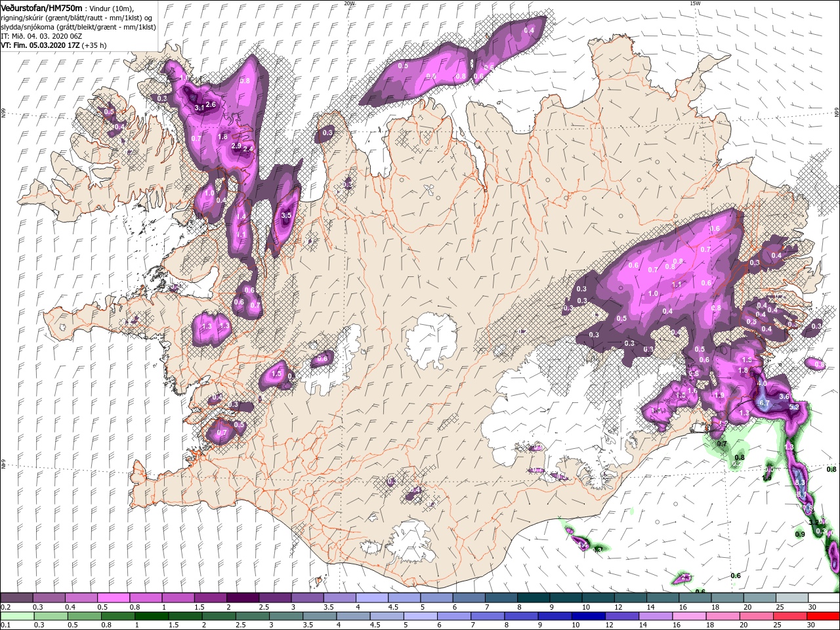The height and width of the screenshot is (630, 840).
Task: Select upper legend swatch between 0.2 and 0.3
Action: tap(16, 598)
